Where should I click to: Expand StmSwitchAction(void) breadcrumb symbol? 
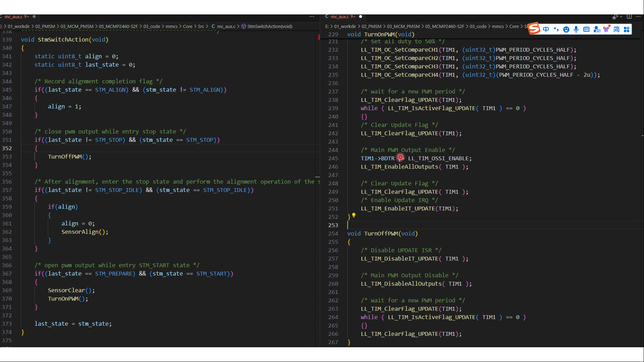pos(269,26)
